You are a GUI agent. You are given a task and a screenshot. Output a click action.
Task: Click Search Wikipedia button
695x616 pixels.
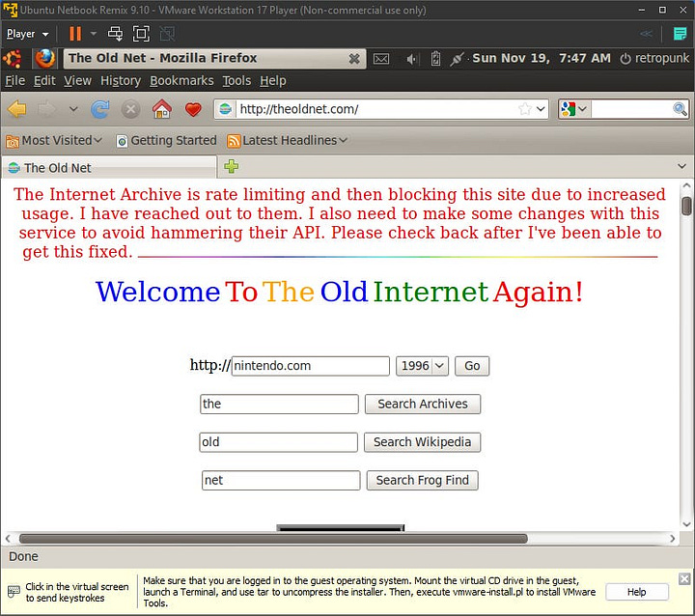(423, 442)
